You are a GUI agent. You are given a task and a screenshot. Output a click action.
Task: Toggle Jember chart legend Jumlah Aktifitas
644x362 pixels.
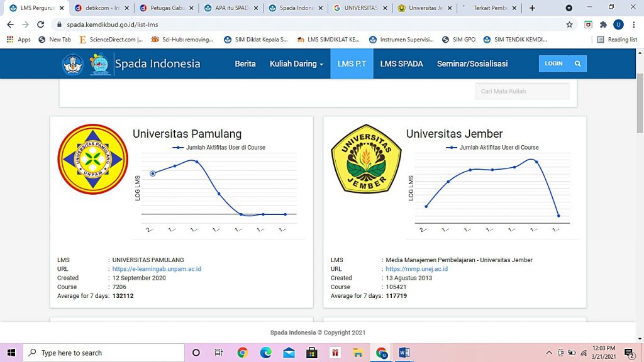click(x=492, y=147)
